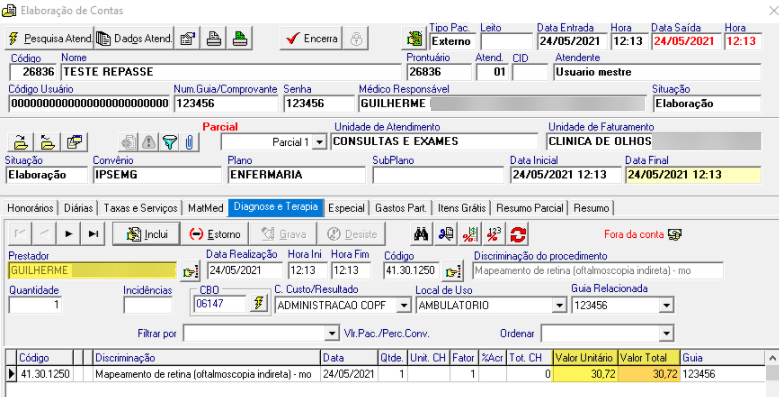Open the Resumo Parcial tab
The height and width of the screenshot is (397, 779).
[x=530, y=208]
